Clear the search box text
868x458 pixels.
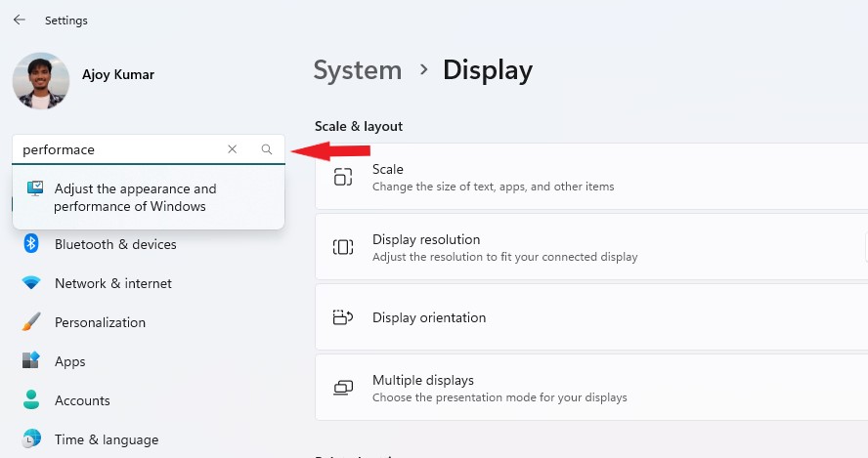232,149
